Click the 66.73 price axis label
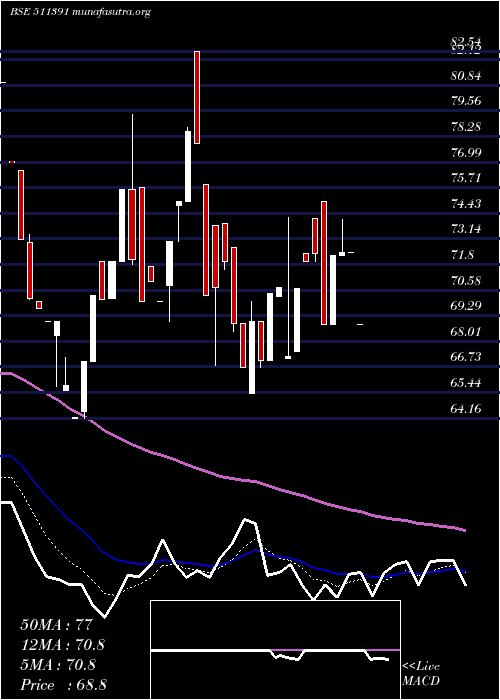The width and height of the screenshot is (500, 700). click(466, 357)
